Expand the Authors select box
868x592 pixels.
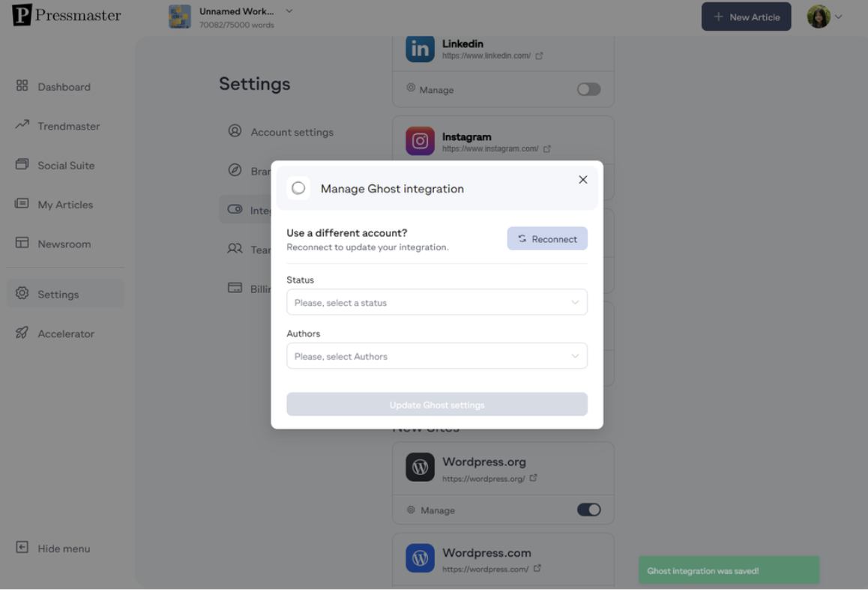click(437, 356)
